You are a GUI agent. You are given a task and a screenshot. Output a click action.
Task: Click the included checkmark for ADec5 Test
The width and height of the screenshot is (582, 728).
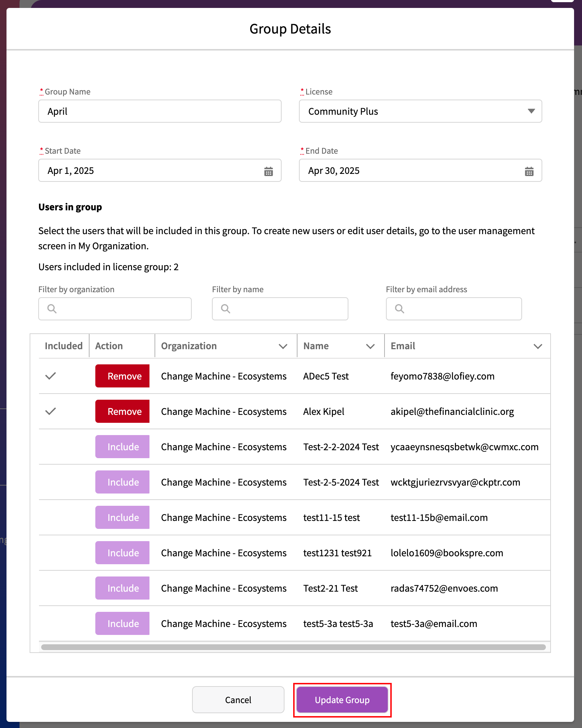(51, 376)
